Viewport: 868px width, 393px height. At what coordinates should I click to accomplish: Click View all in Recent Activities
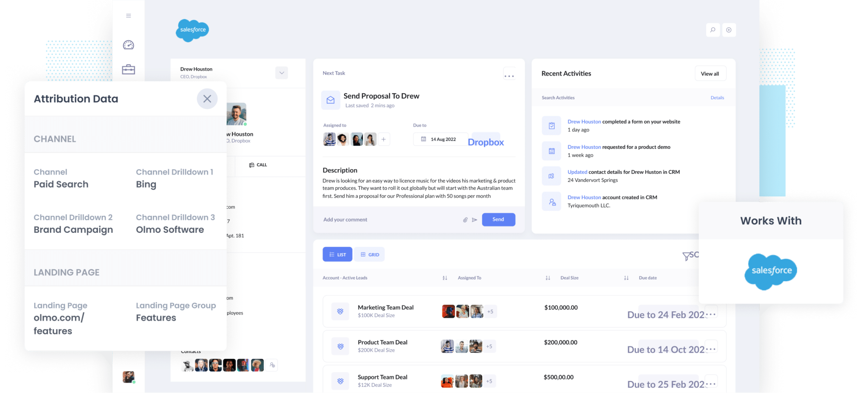click(x=710, y=74)
